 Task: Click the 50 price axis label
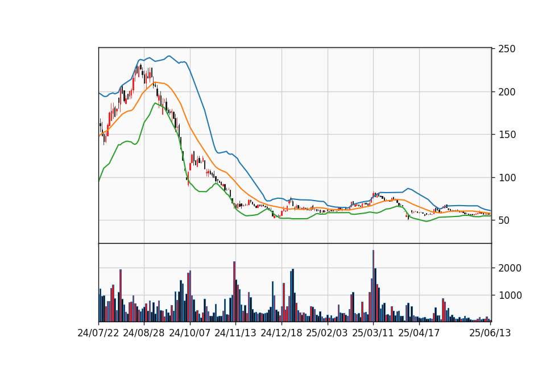504,220
